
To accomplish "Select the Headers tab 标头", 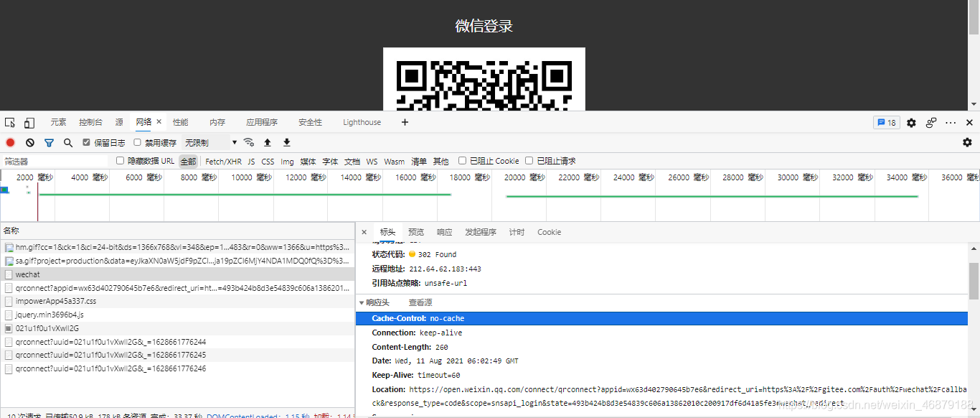I will [387, 232].
